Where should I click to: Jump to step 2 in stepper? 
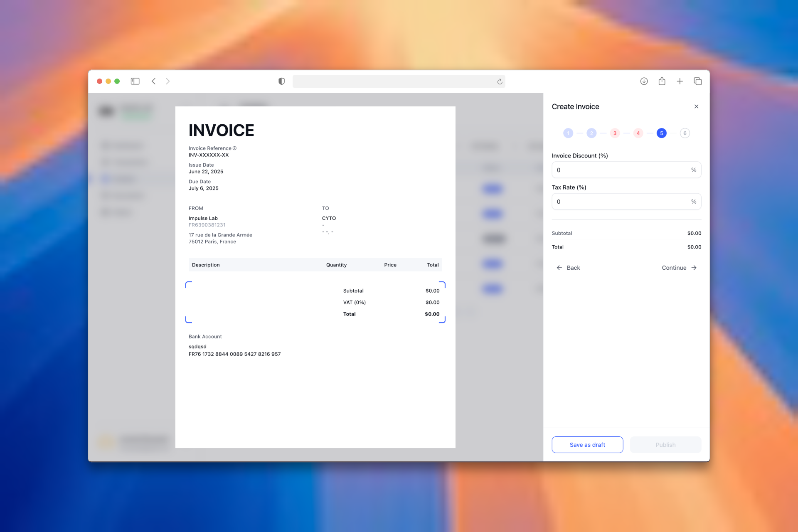pos(591,133)
